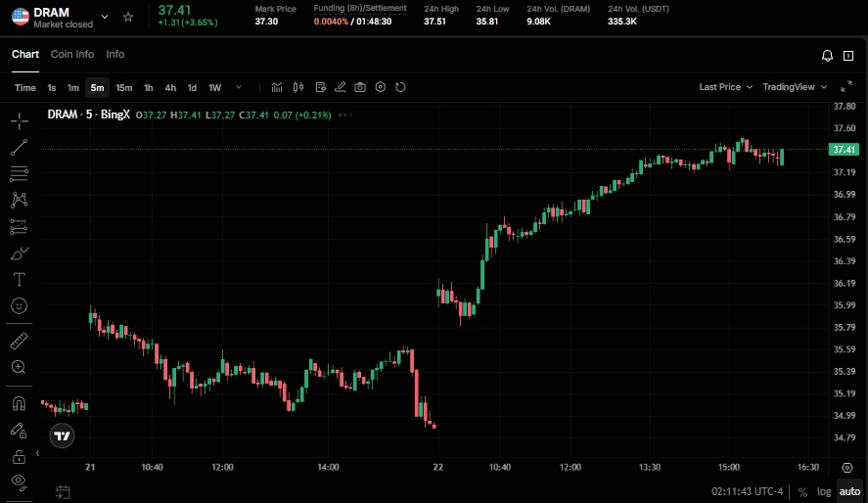Screen dimensions: 868x503
Task: Switch to the Coin Info tab
Action: [72, 55]
